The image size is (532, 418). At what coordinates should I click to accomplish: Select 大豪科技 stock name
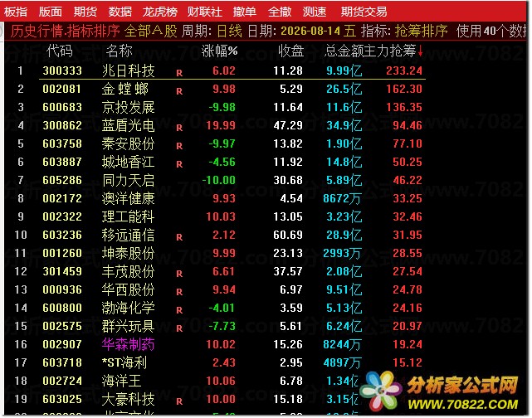(x=129, y=400)
